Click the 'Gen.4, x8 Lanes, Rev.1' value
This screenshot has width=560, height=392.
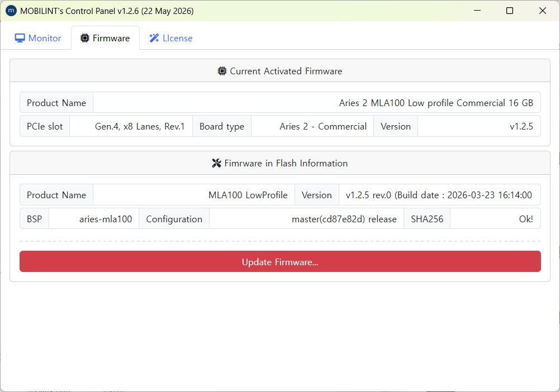tap(140, 127)
